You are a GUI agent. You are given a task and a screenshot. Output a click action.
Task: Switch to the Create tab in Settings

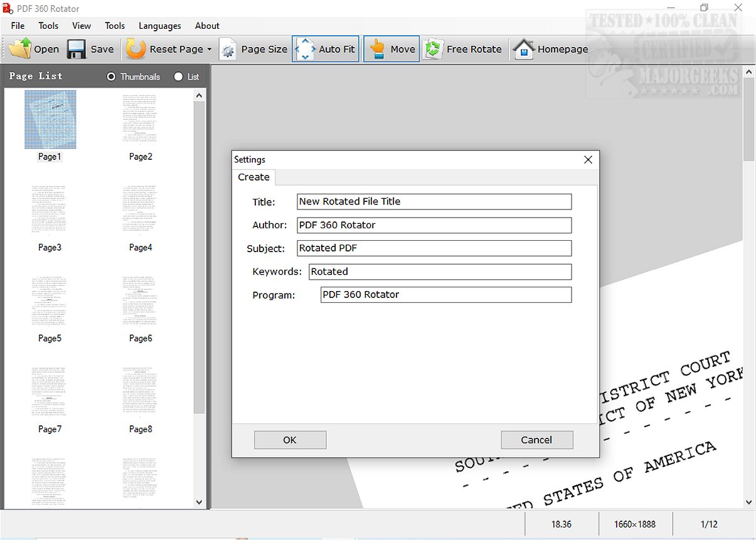coord(253,177)
